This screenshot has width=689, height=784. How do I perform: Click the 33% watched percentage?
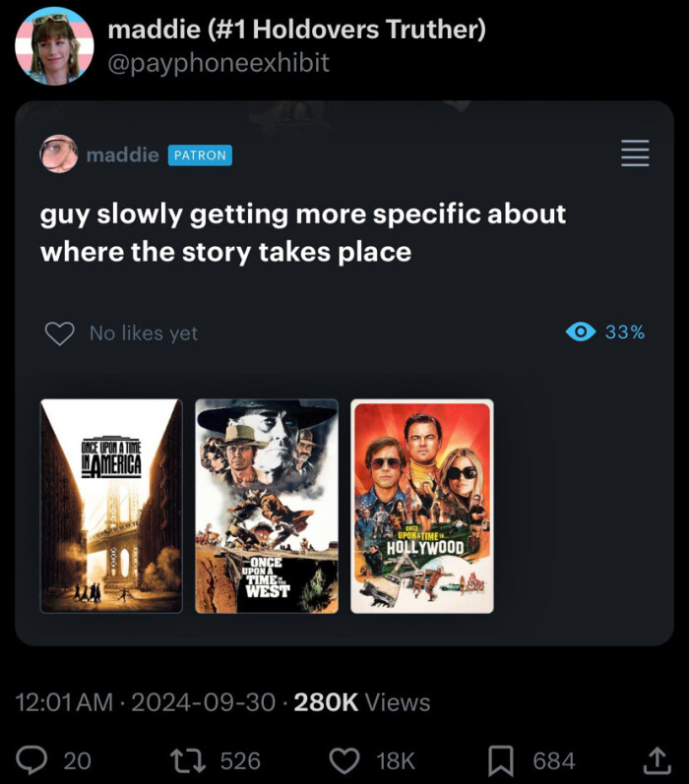coord(625,332)
